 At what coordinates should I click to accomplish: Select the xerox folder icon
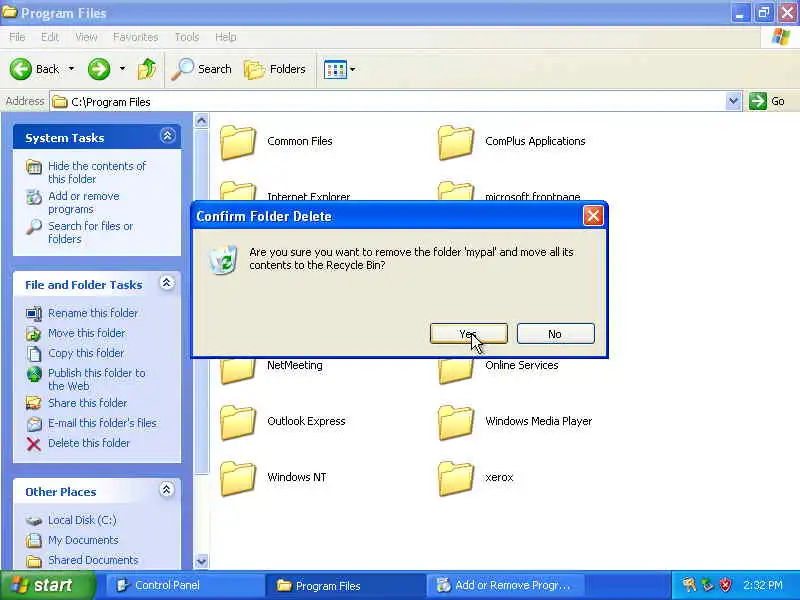coord(456,479)
